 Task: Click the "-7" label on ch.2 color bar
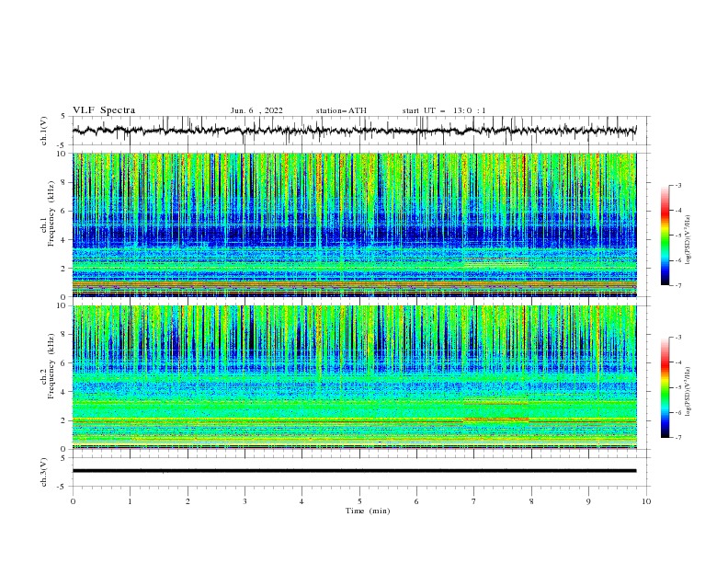(x=678, y=437)
